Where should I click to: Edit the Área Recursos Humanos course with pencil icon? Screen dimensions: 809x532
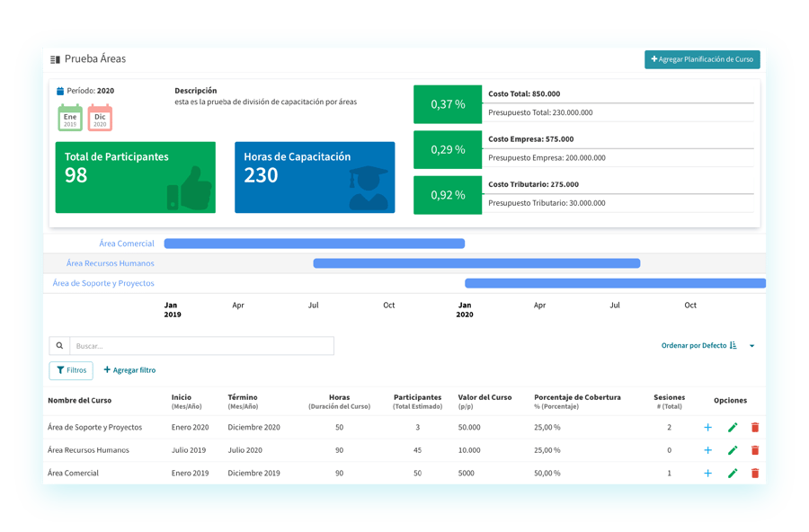tap(732, 450)
